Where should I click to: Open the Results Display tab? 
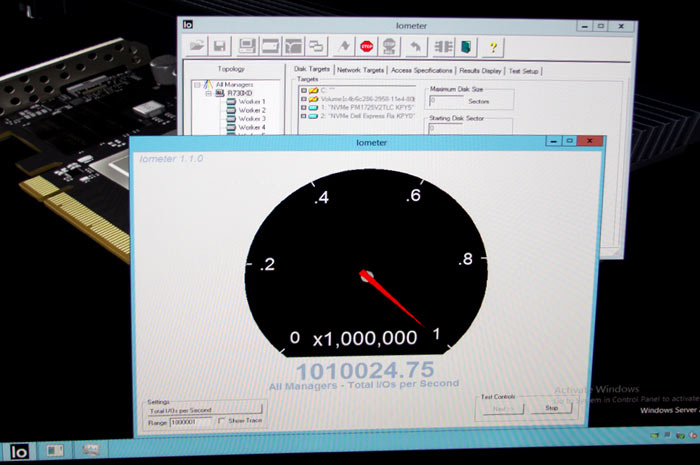point(480,71)
